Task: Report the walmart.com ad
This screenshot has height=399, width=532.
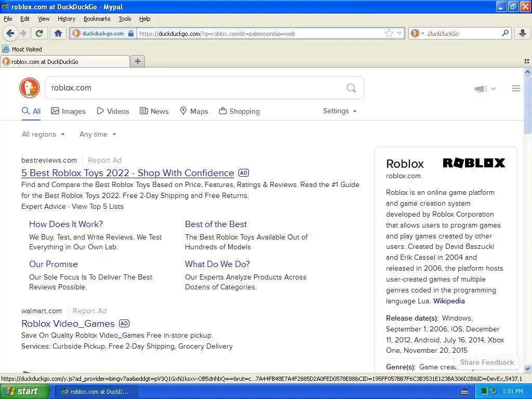Action: click(89, 311)
